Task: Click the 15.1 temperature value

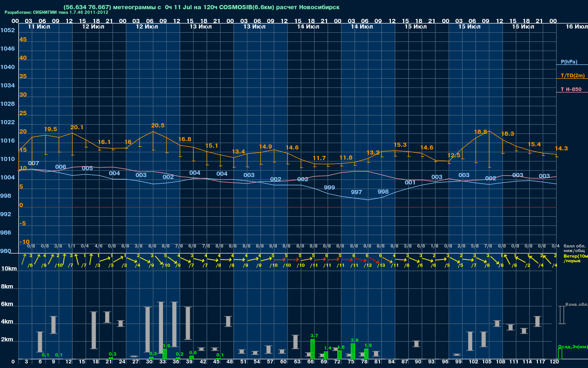Action: click(x=211, y=146)
